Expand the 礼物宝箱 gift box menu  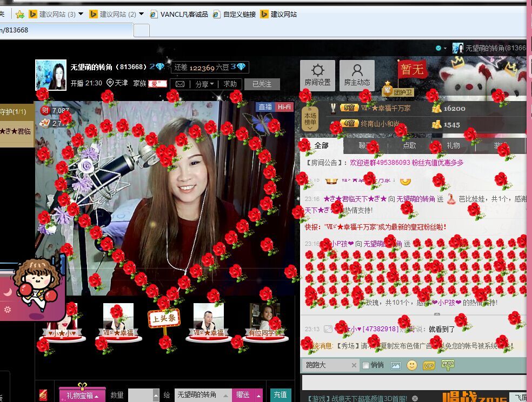(82, 395)
